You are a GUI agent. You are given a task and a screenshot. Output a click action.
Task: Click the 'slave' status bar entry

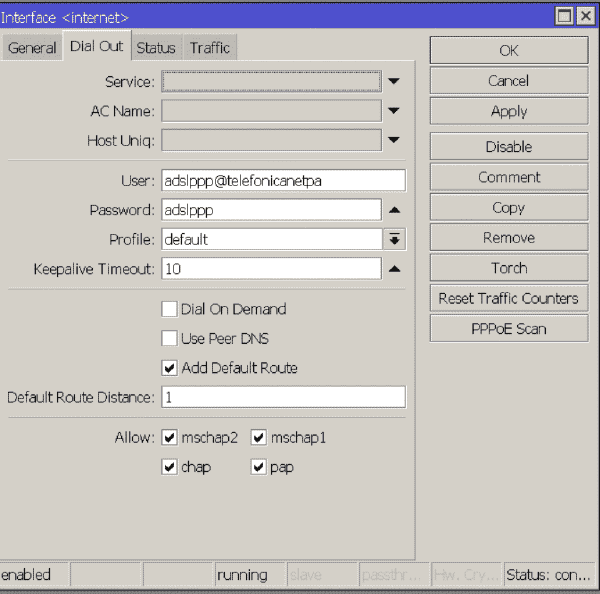tap(322, 574)
